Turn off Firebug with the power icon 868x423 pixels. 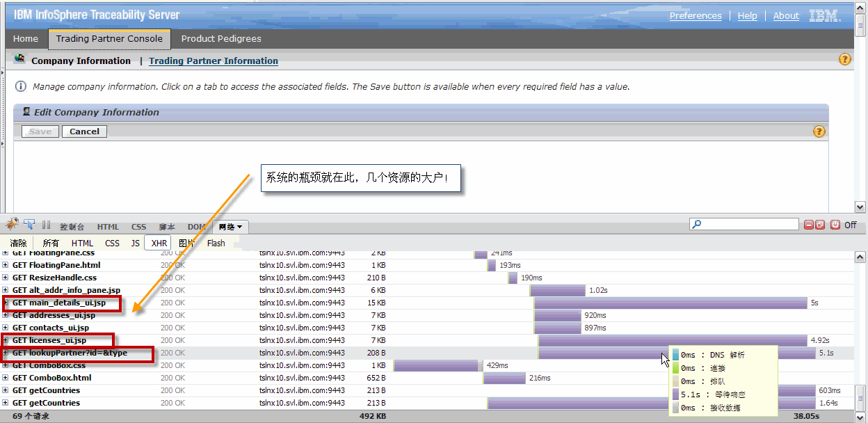click(x=835, y=225)
